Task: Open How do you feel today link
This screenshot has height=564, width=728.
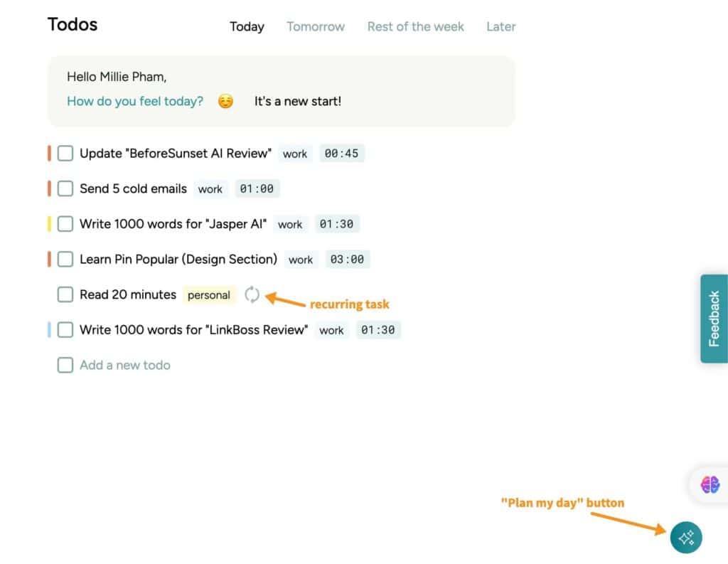Action: tap(134, 101)
